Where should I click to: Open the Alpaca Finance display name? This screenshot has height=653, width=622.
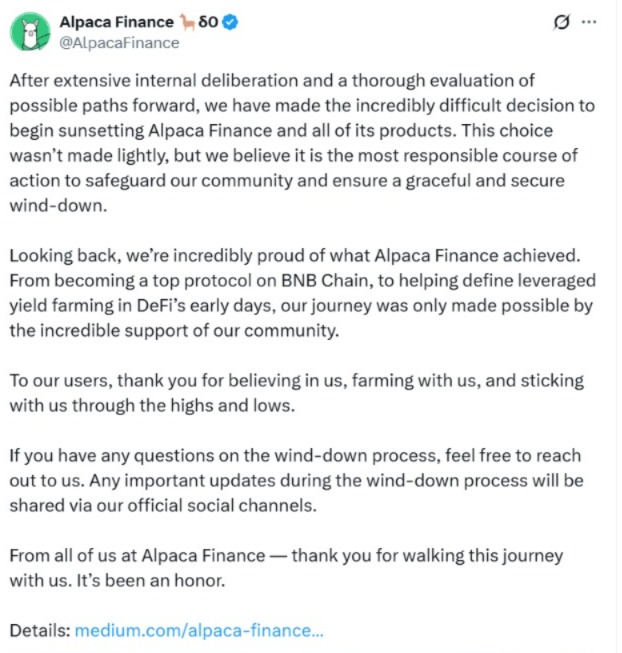pos(116,21)
